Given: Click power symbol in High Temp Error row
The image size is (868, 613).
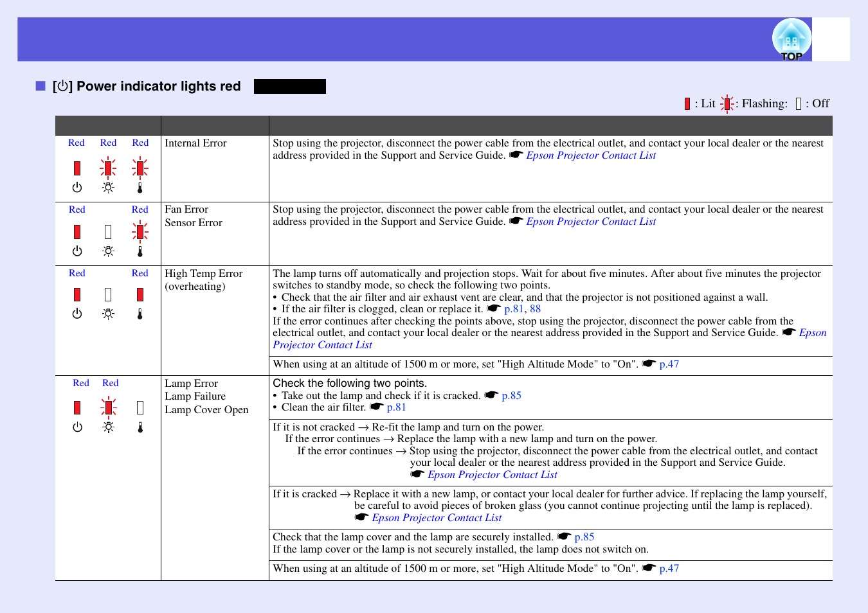Looking at the screenshot, I should (x=77, y=314).
